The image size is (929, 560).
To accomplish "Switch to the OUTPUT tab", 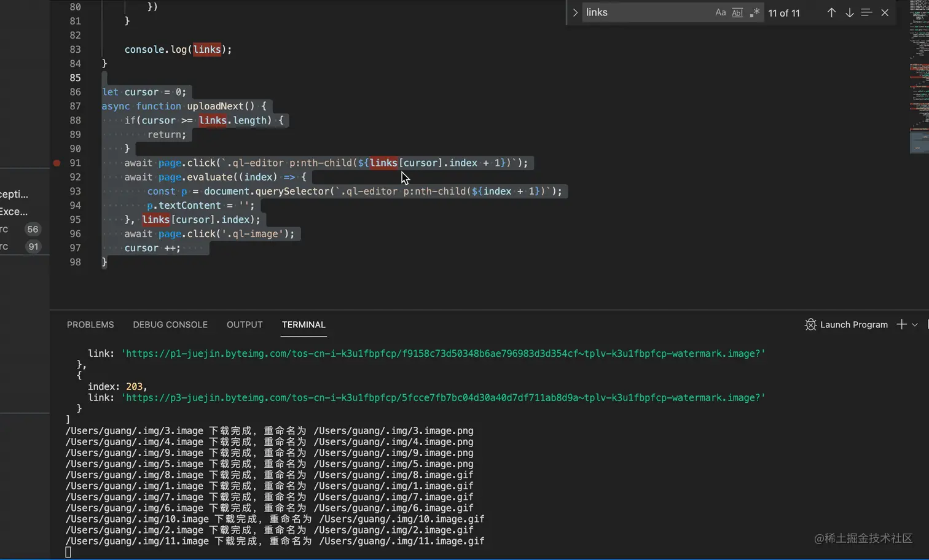I will pyautogui.click(x=245, y=324).
